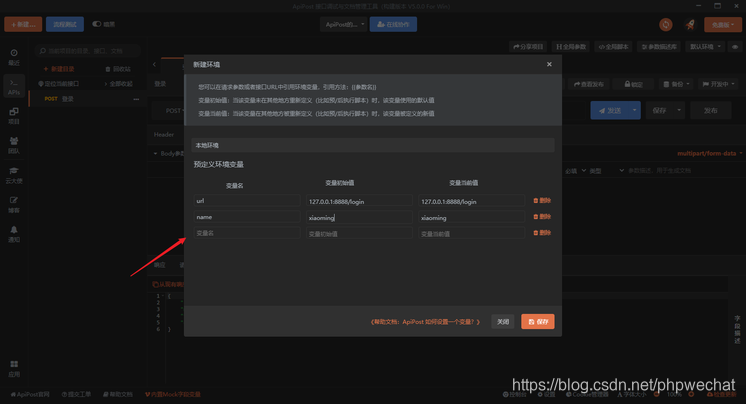The height and width of the screenshot is (404, 746).
Task: Open the 团队 team sidebar icon
Action: (x=14, y=145)
